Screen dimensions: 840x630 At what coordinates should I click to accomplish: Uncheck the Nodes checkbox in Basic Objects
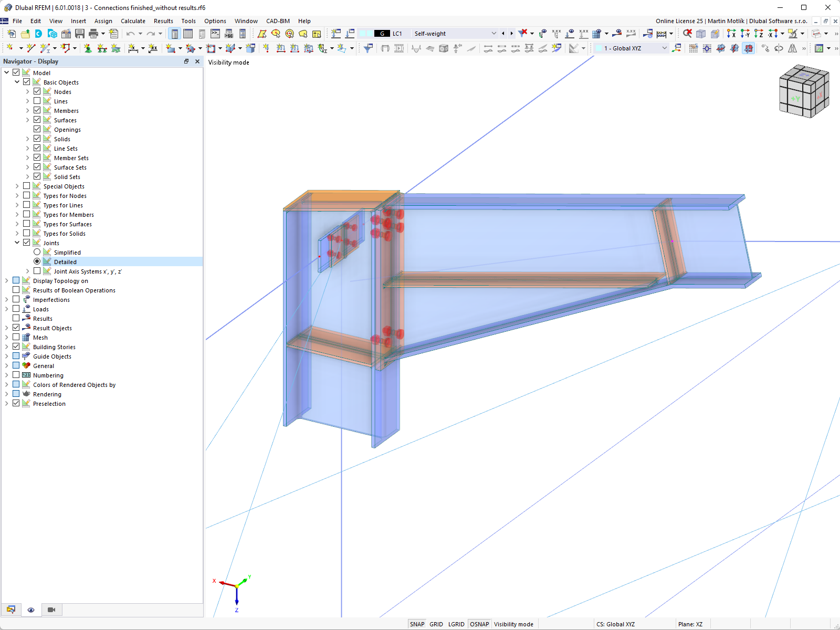37,91
